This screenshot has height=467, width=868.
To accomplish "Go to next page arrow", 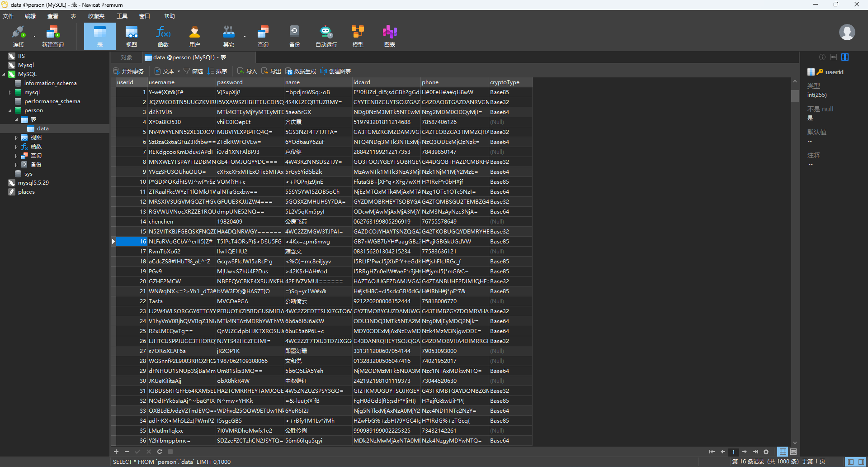I will tap(745, 452).
